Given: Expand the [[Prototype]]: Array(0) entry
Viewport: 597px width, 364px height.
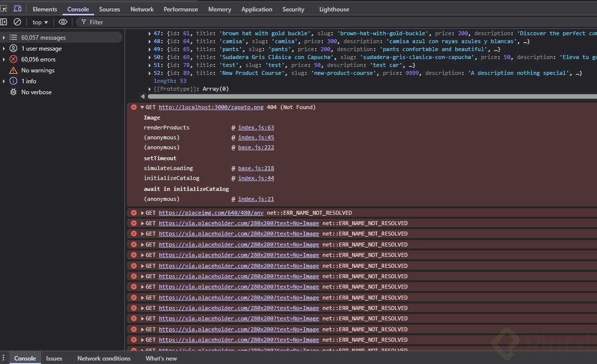Looking at the screenshot, I should click(x=150, y=89).
